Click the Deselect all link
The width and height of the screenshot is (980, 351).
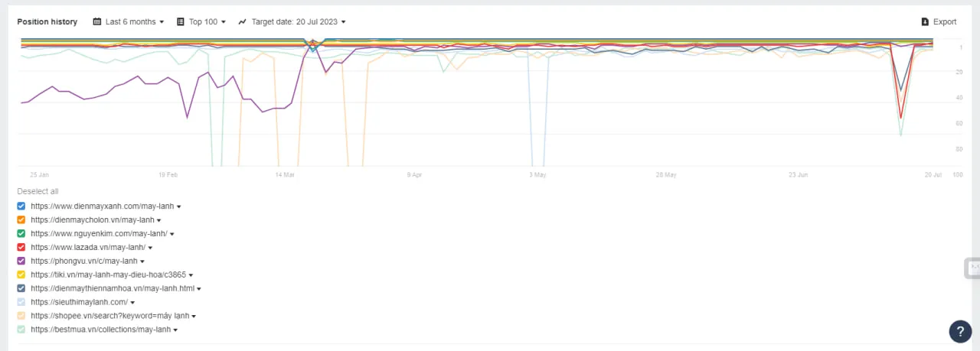click(38, 191)
